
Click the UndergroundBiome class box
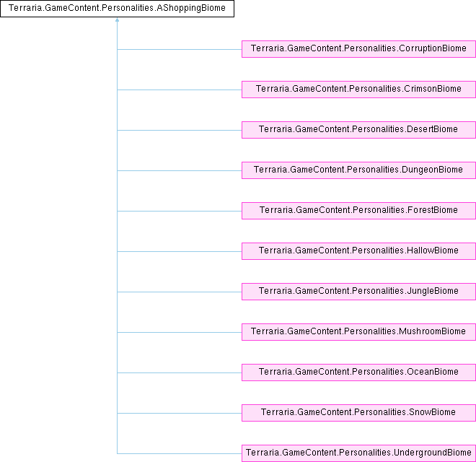[x=358, y=453]
